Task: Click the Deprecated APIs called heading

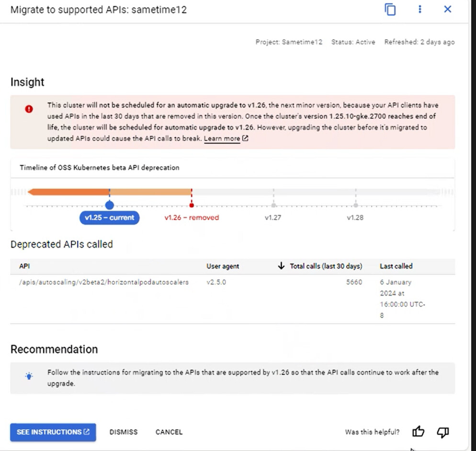Action: (x=62, y=244)
